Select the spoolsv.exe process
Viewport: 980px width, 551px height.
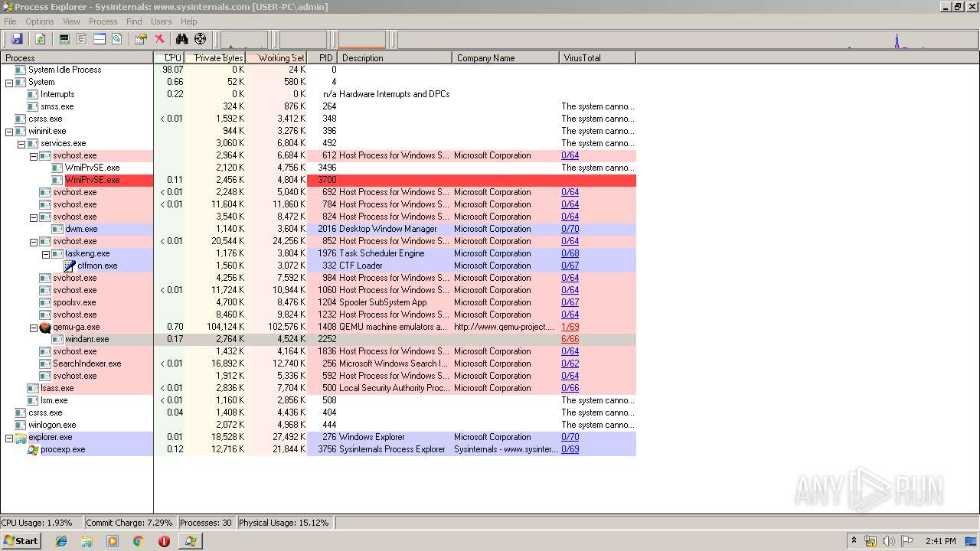[x=318, y=302]
